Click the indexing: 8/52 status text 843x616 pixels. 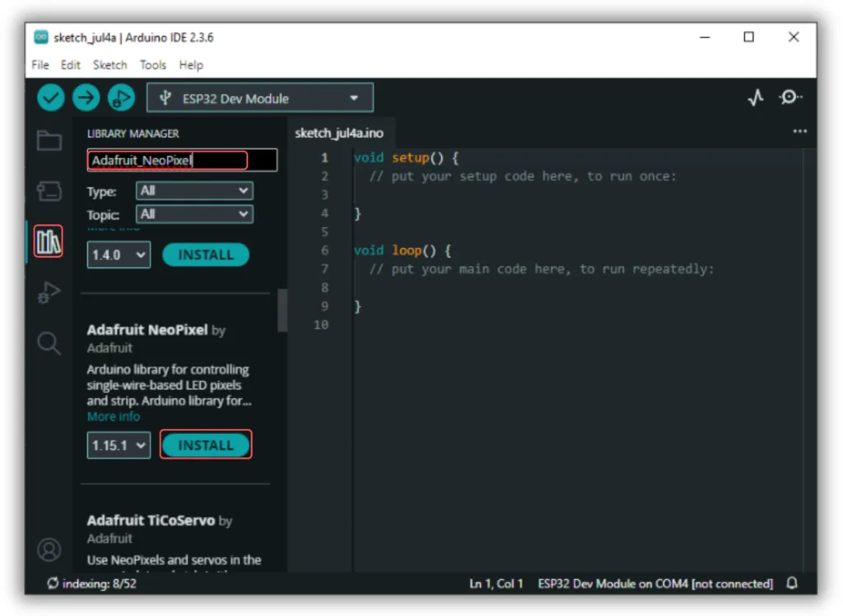[100, 584]
